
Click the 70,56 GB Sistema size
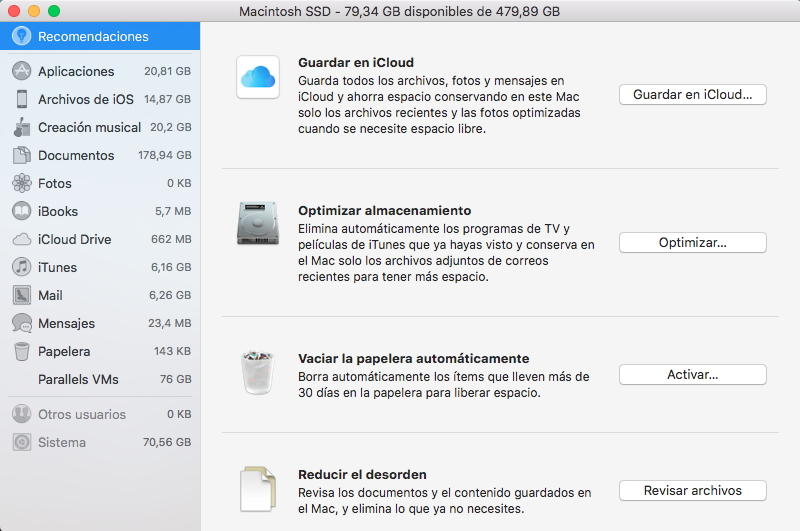point(167,442)
